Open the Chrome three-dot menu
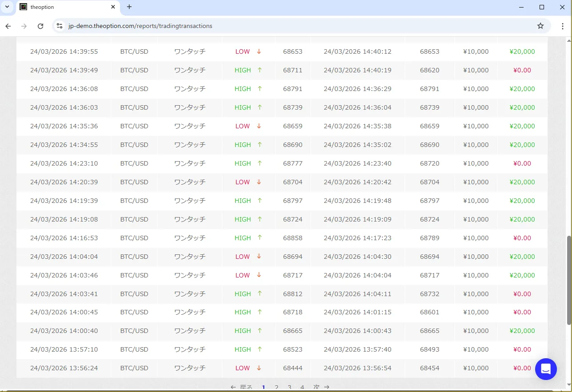The width and height of the screenshot is (572, 392). tap(563, 26)
